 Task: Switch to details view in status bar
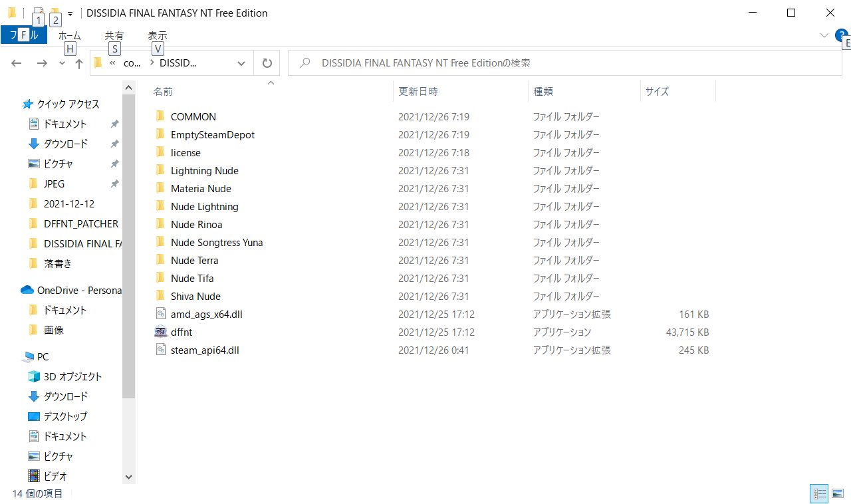click(819, 493)
